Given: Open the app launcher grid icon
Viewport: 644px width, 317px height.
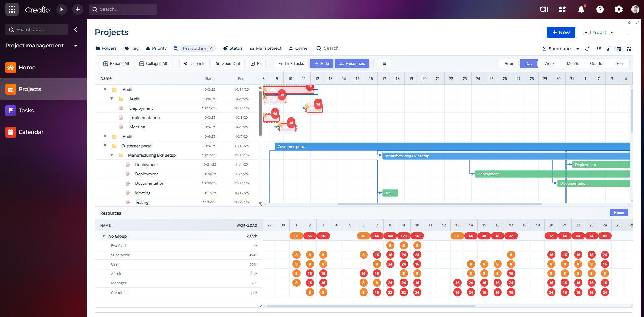Looking at the screenshot, I should (12, 9).
